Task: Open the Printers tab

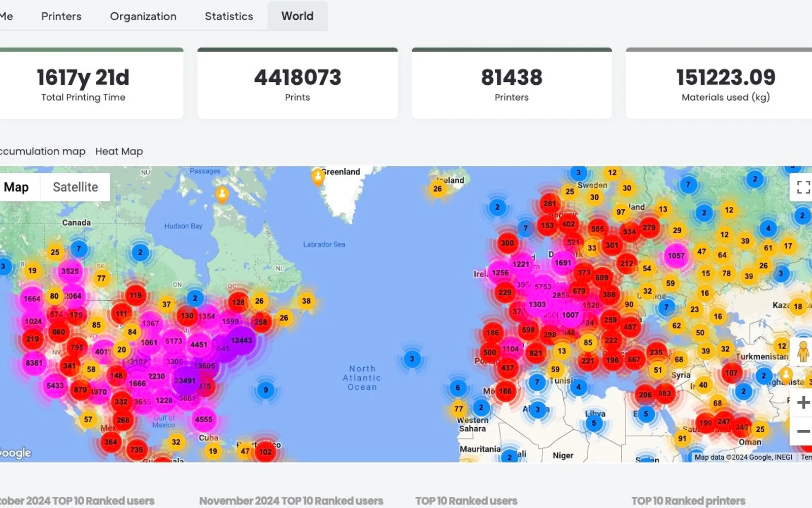Action: coord(61,16)
